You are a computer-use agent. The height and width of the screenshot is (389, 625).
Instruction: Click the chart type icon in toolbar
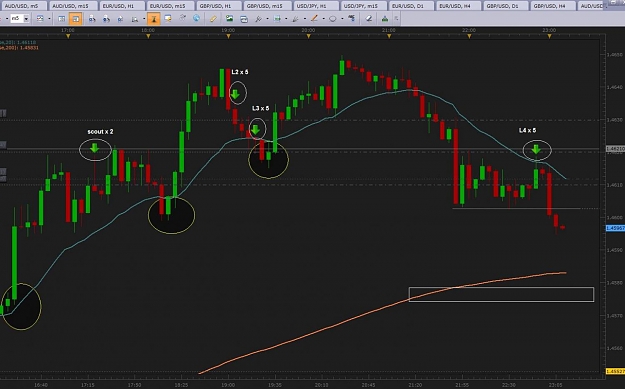point(40,19)
